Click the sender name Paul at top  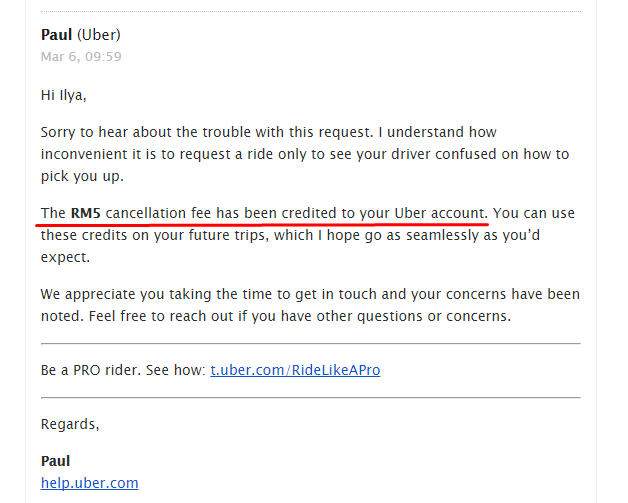[x=56, y=35]
